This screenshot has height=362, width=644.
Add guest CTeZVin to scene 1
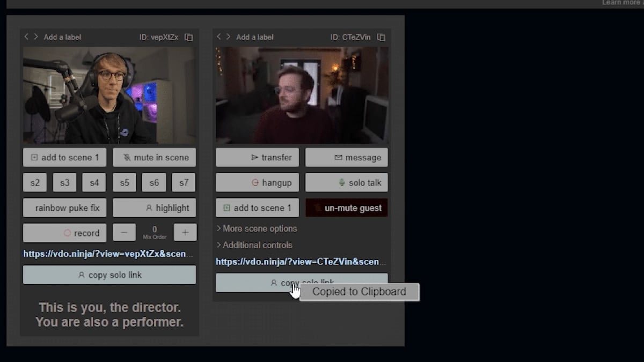click(x=258, y=208)
